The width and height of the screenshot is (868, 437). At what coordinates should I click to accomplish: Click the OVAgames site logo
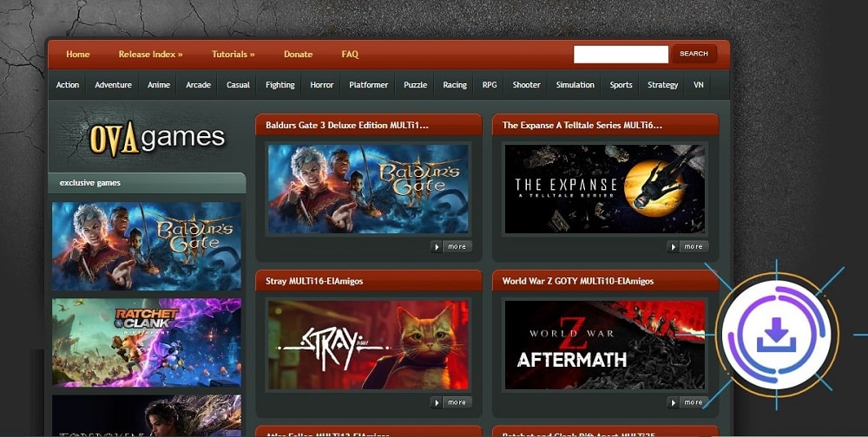(x=157, y=138)
